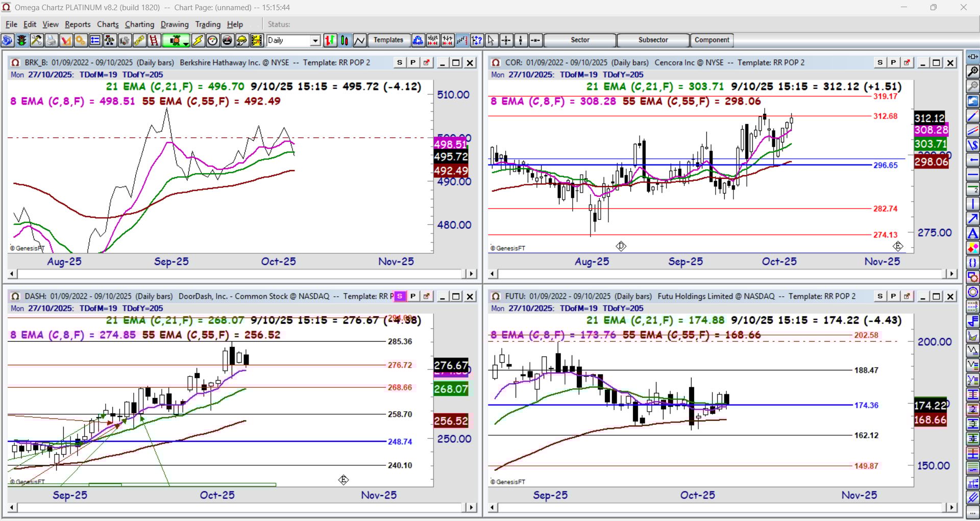Image resolution: width=980 pixels, height=521 pixels.
Task: Select the candlestick chart type icon
Action: coord(345,40)
